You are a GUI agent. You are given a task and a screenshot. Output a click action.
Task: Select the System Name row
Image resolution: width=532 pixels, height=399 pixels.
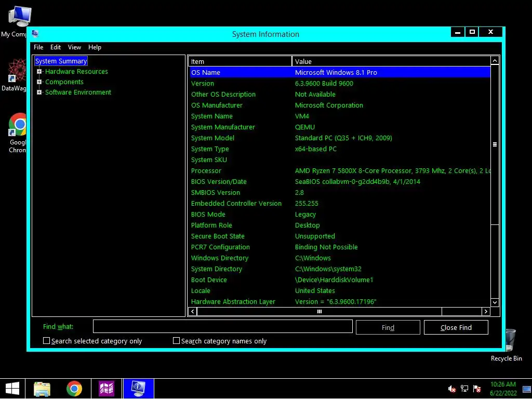click(340, 116)
